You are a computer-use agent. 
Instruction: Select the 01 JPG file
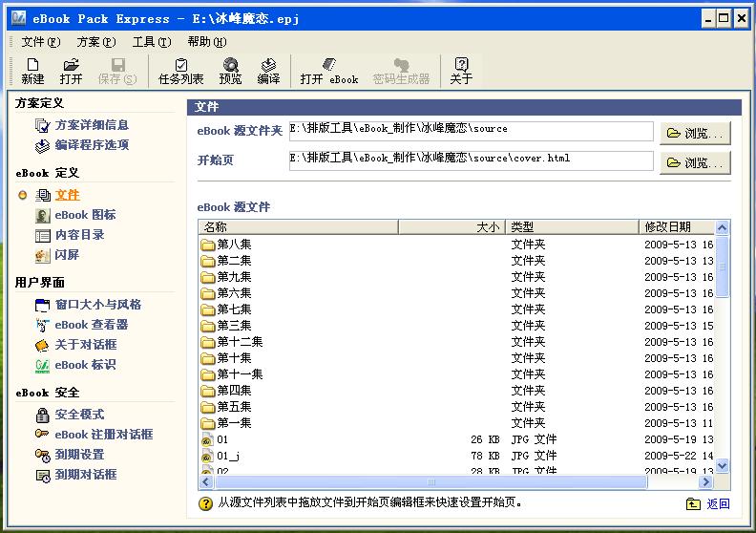coord(215,440)
